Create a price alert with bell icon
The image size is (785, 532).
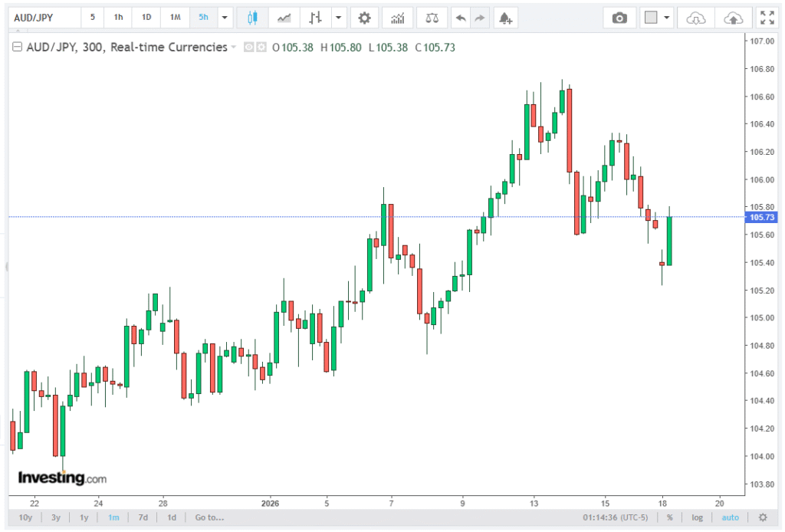click(x=504, y=18)
